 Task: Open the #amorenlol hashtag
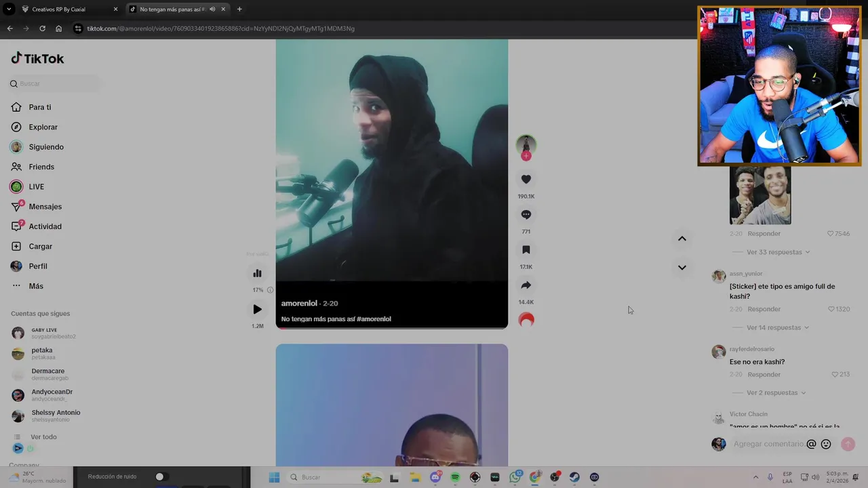[x=374, y=319]
